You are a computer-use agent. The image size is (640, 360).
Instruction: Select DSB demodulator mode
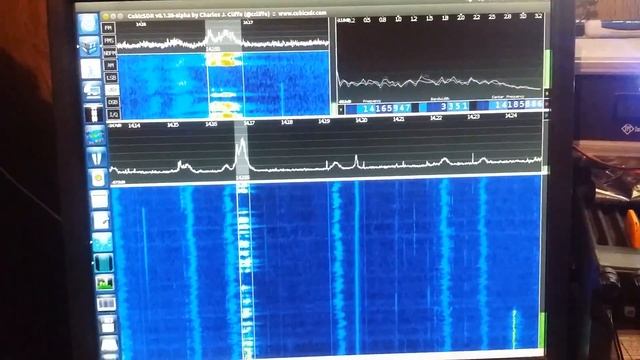(113, 102)
